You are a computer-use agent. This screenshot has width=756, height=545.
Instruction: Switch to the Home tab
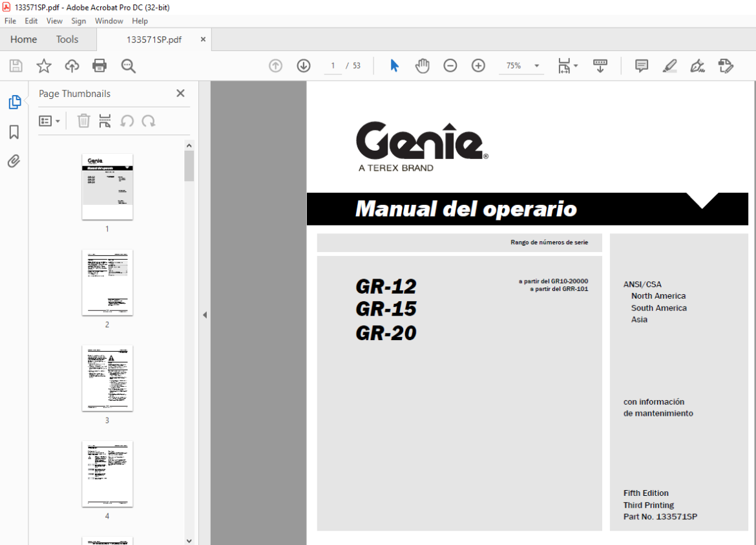[24, 39]
